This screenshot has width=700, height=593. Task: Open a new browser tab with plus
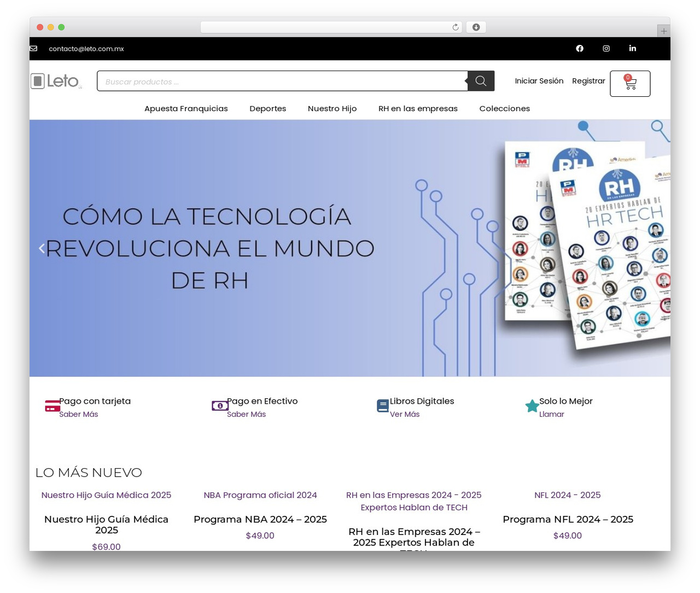663,31
